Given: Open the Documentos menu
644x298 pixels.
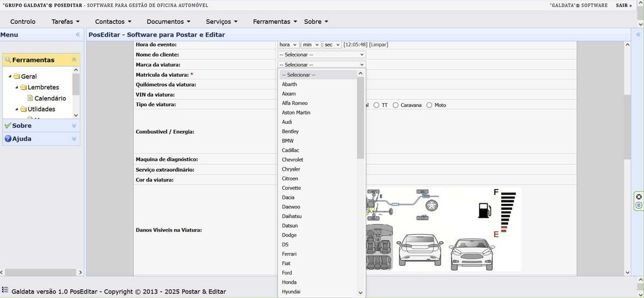Looking at the screenshot, I should tap(168, 22).
